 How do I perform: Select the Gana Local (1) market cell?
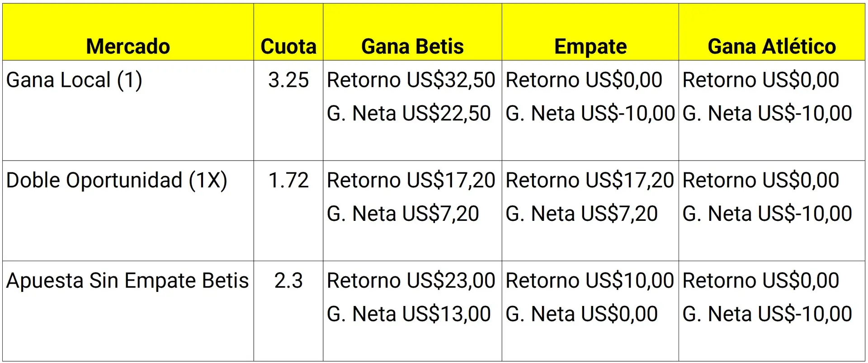[x=75, y=80]
